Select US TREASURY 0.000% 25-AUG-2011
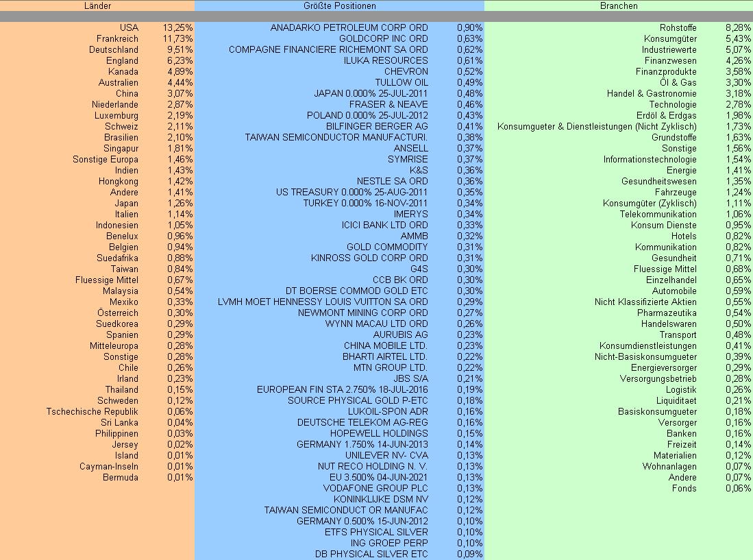This screenshot has width=753, height=560. [351, 192]
